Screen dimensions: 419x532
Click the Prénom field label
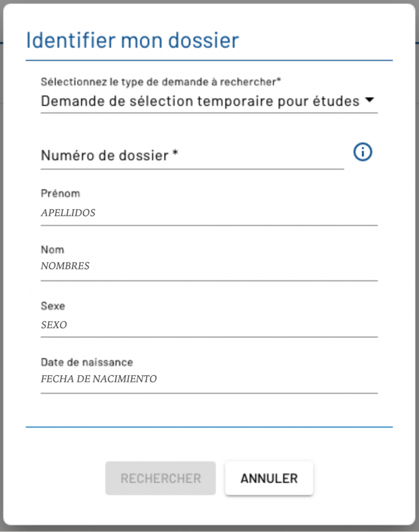[61, 193]
